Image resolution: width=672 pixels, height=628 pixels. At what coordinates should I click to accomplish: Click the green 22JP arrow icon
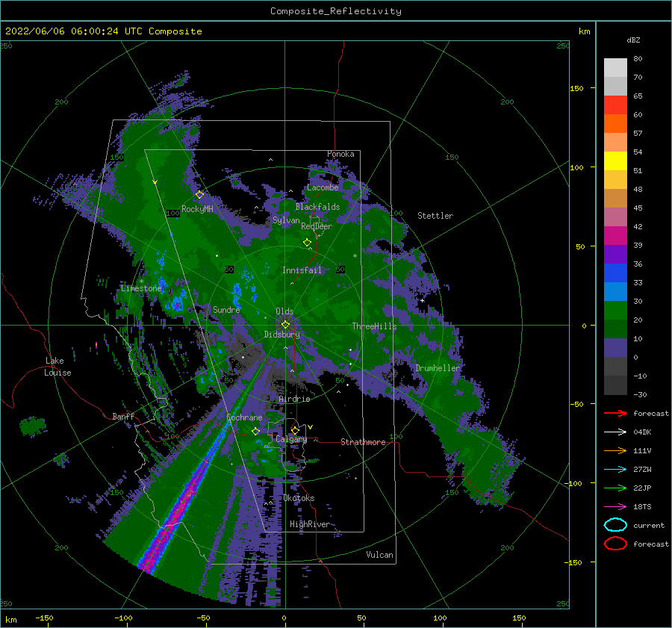coord(615,488)
